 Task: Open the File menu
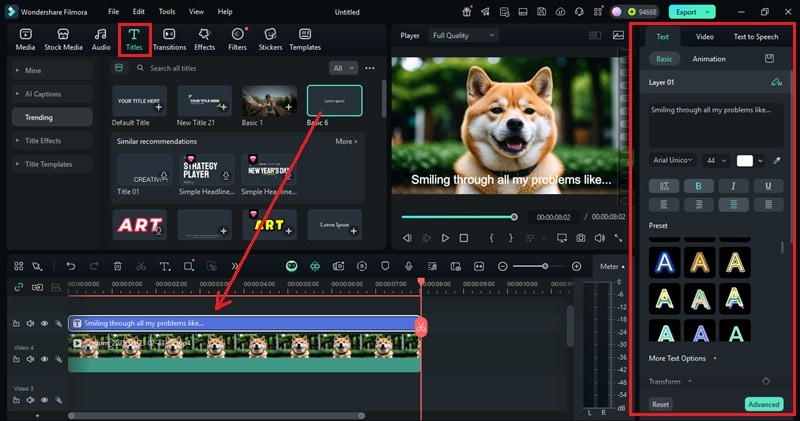113,11
